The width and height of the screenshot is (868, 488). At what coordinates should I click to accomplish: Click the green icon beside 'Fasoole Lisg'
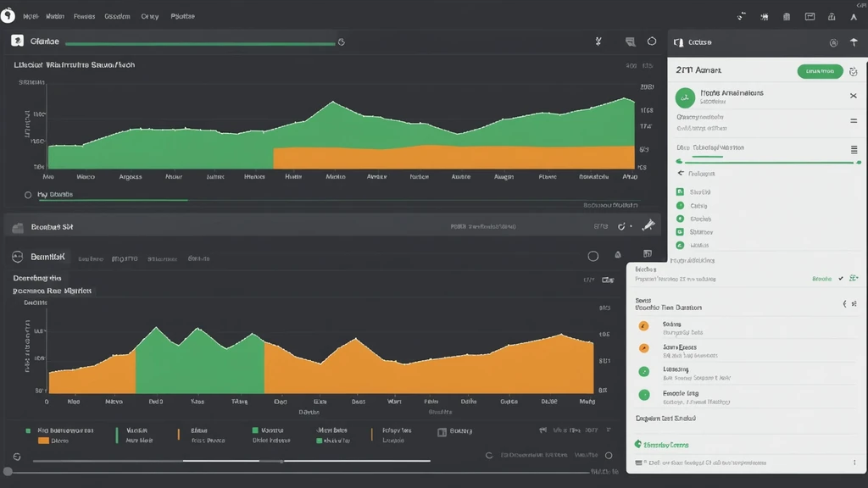click(x=644, y=395)
